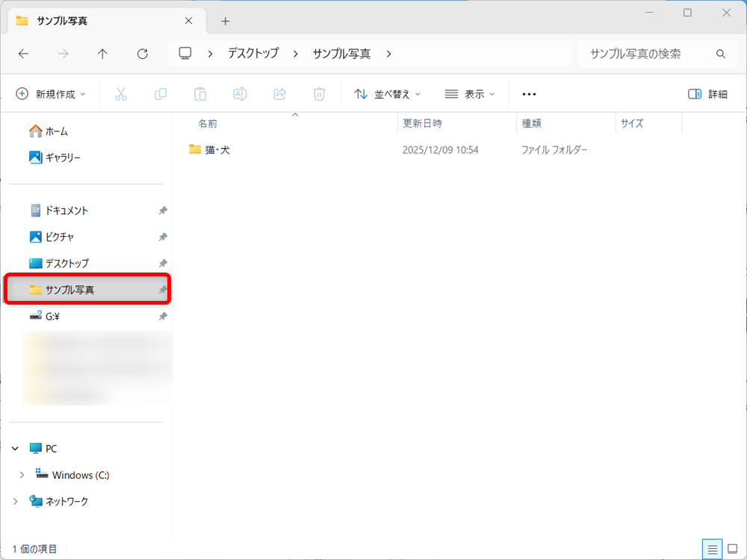Refresh the folder view
The width and height of the screenshot is (747, 560).
tap(141, 54)
